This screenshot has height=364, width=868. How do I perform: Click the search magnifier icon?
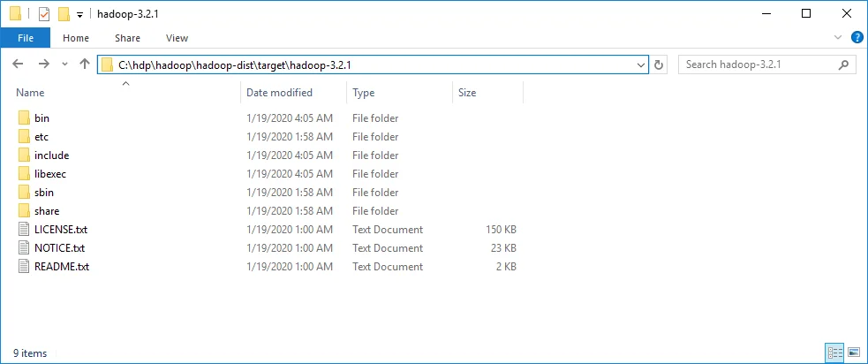[x=844, y=64]
